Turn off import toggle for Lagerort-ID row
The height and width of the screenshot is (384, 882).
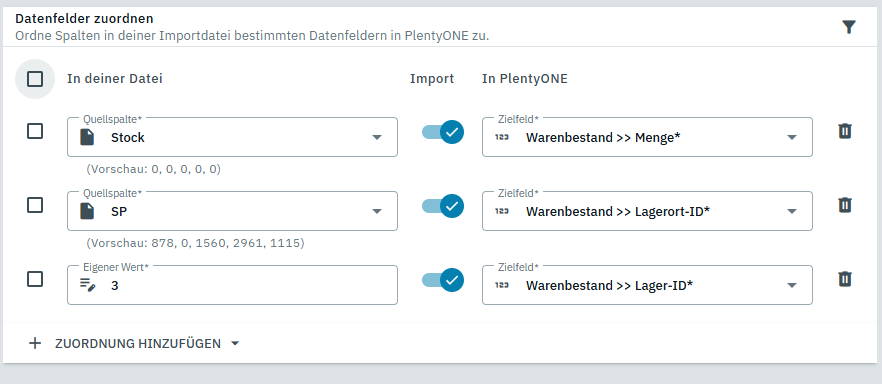point(443,206)
